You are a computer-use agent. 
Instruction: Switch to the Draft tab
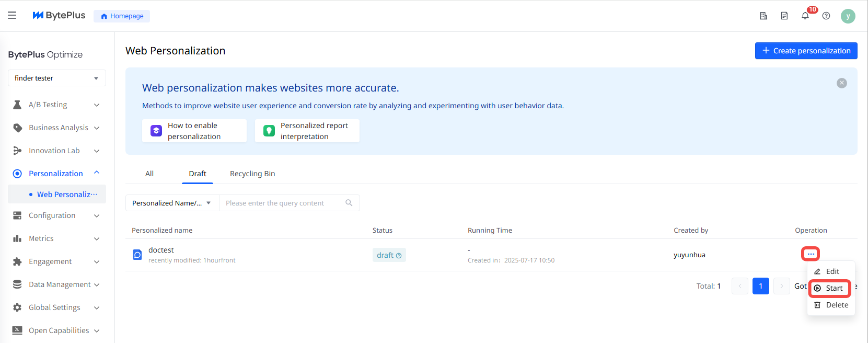(198, 174)
